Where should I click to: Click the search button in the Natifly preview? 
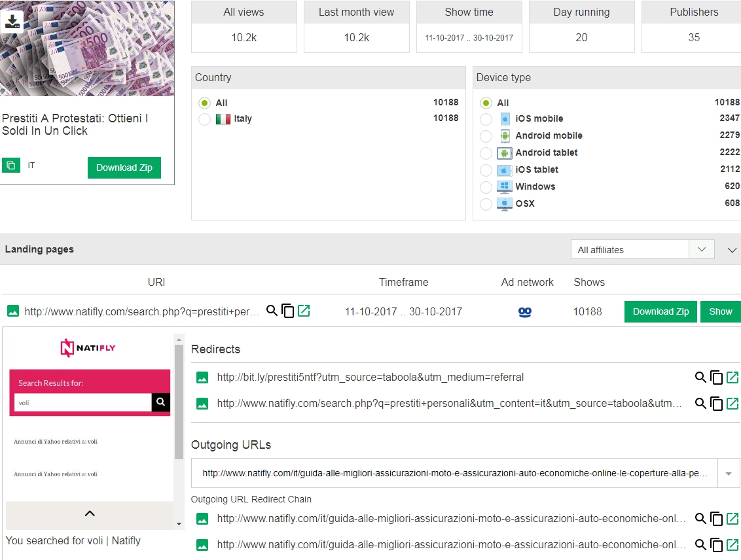point(160,402)
